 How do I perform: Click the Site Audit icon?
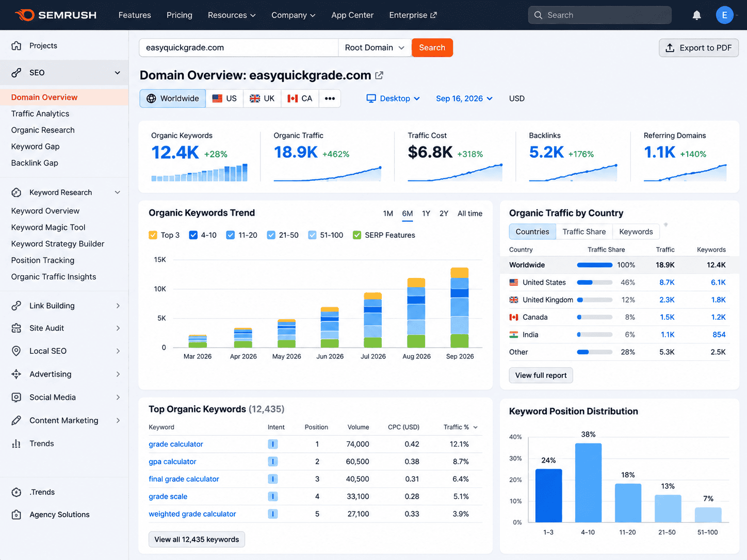click(17, 328)
